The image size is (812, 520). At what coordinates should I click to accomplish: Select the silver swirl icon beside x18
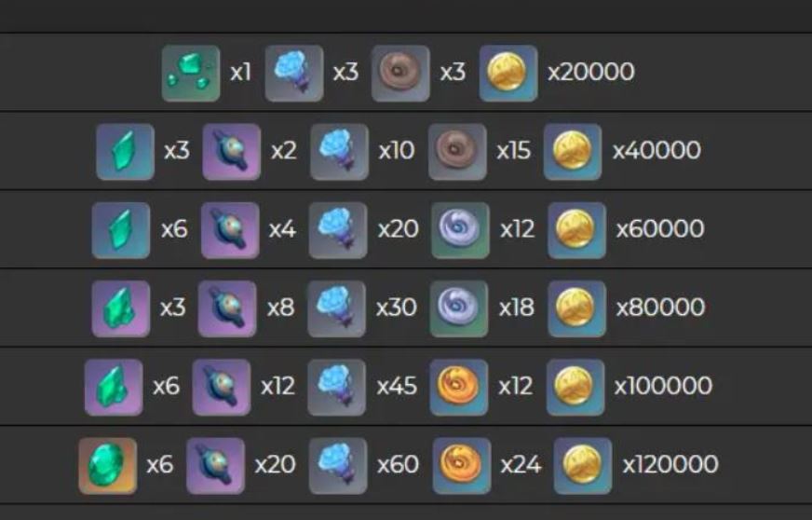coord(459,309)
